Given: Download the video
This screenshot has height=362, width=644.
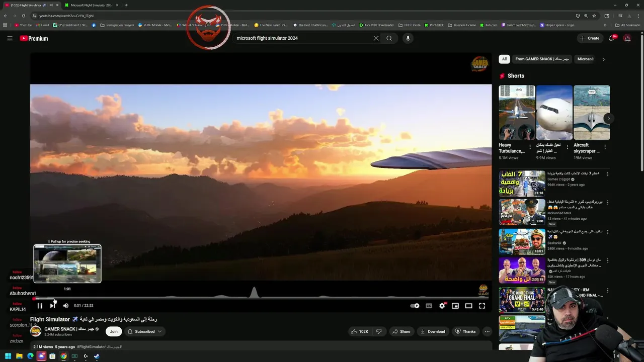Looking at the screenshot, I should pos(433,331).
